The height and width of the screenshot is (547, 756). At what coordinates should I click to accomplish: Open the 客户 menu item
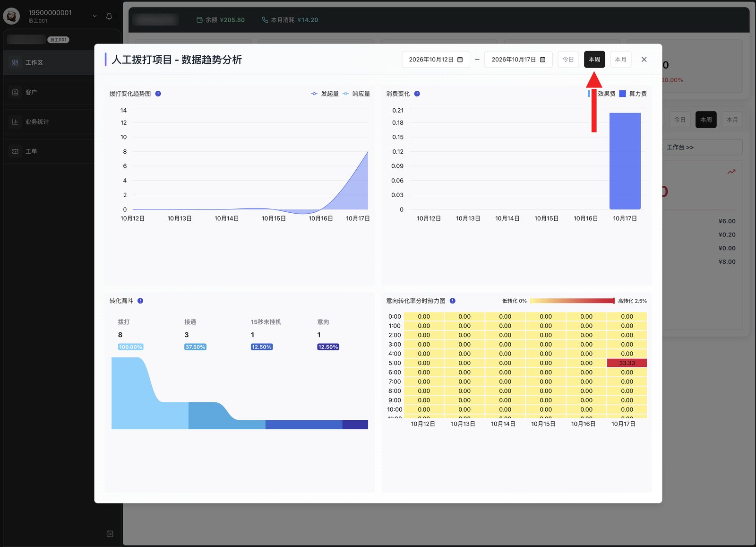49,92
